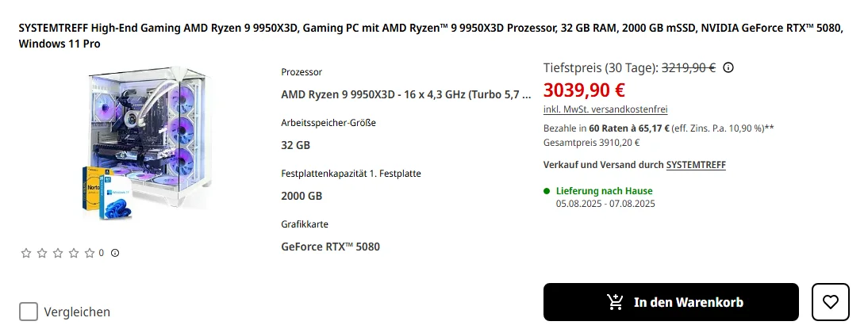
Task: Open the SYSTEMTREFF seller link
Action: point(696,165)
